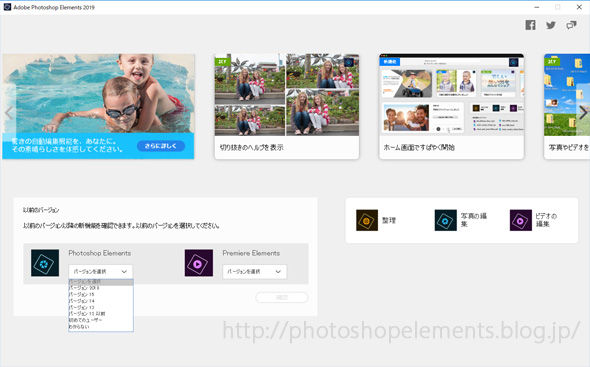The height and width of the screenshot is (367, 590).
Task: Minimize the Photoshop Elements 2019 window
Action: [x=537, y=7]
